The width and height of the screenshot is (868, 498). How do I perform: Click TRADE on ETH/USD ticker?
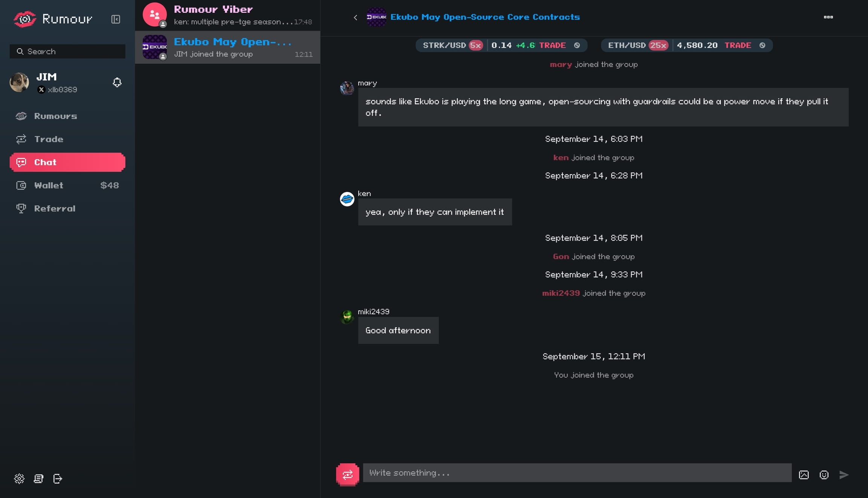(738, 45)
